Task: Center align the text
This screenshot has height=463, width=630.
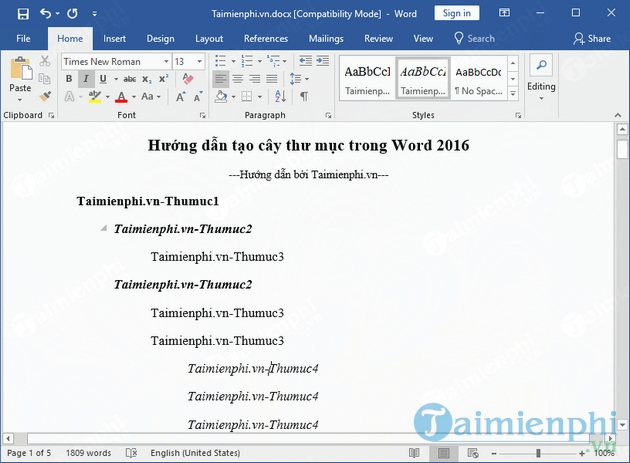Action: (238, 79)
